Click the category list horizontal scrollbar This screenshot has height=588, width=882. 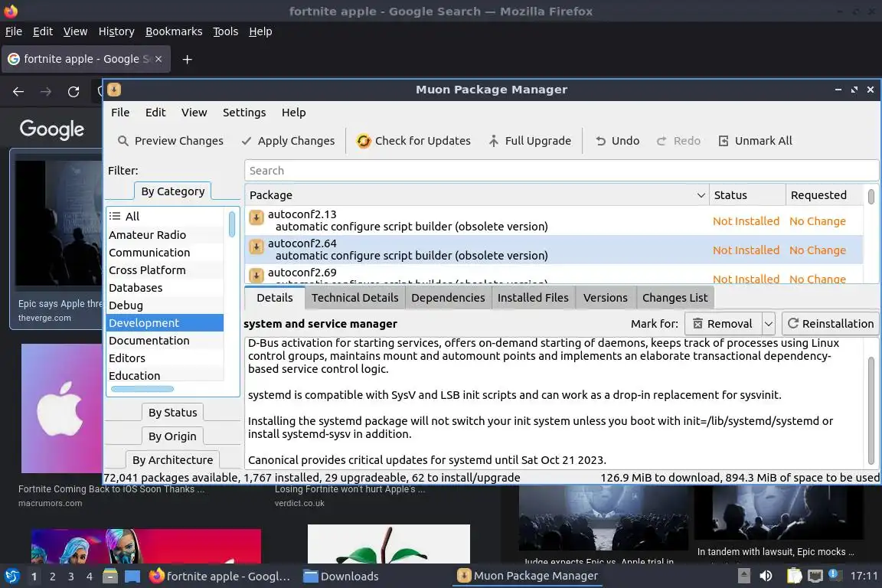(x=142, y=389)
